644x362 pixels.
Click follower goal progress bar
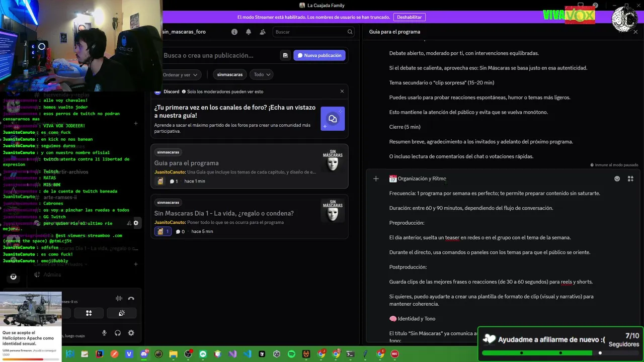560,353
